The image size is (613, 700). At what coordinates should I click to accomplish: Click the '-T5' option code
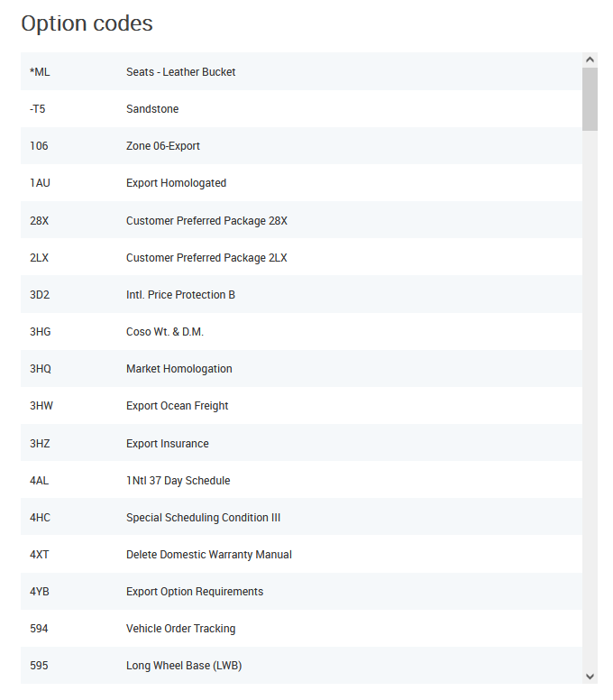click(x=38, y=109)
